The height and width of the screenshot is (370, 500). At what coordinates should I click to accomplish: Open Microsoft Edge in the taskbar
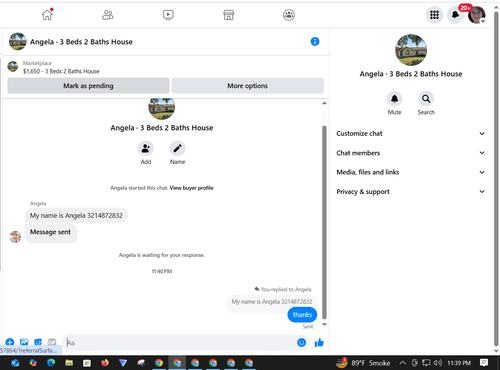pyautogui.click(x=51, y=363)
